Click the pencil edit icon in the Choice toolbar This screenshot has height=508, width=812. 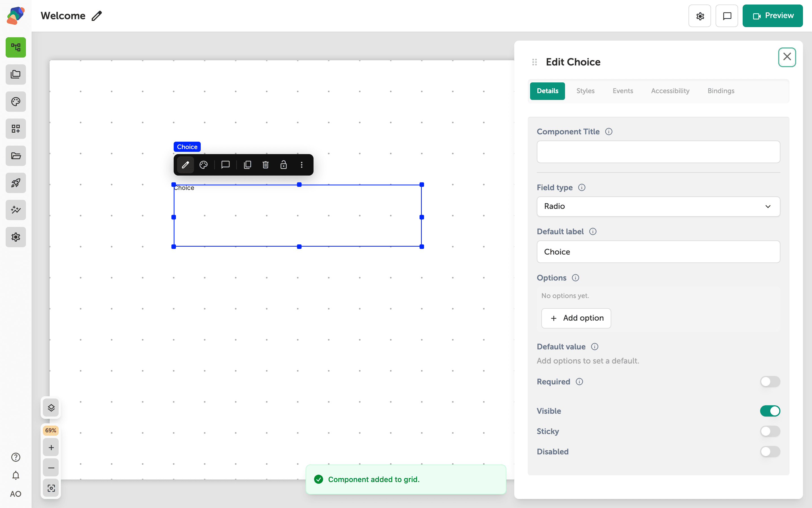click(x=186, y=165)
